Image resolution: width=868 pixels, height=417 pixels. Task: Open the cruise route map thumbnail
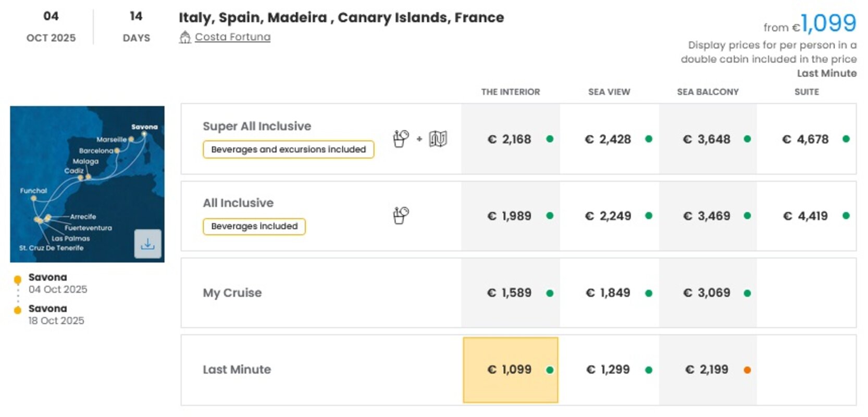click(x=87, y=184)
